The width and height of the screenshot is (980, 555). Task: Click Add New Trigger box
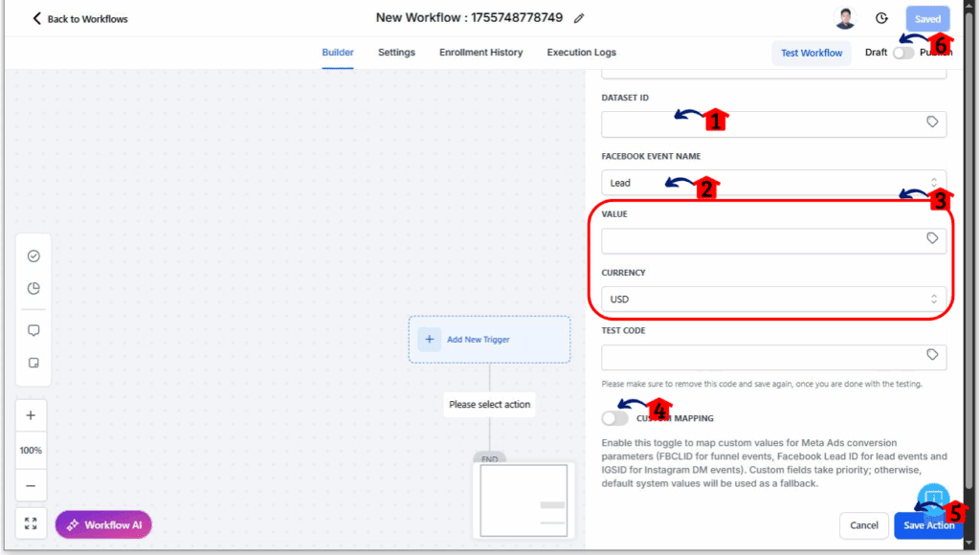coord(489,340)
